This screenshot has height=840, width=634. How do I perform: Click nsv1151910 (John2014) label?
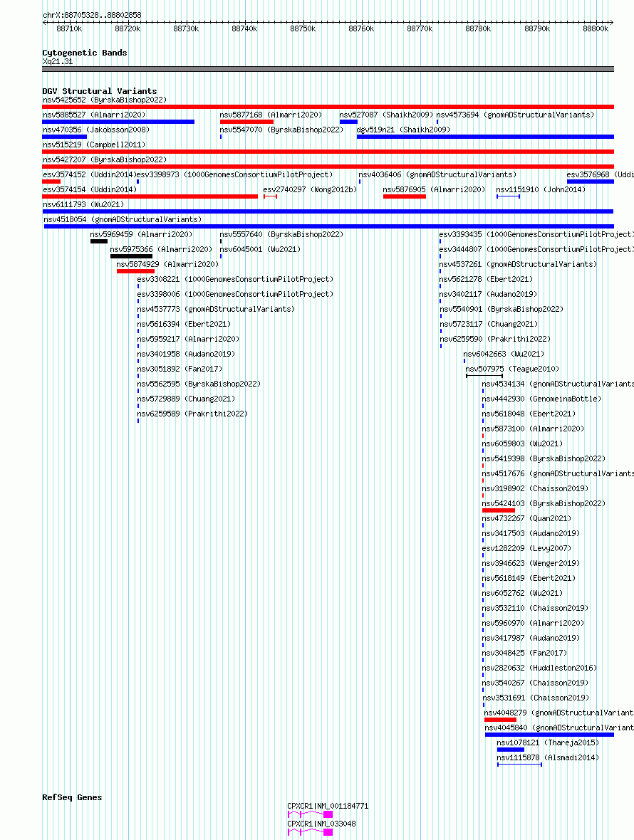click(541, 189)
